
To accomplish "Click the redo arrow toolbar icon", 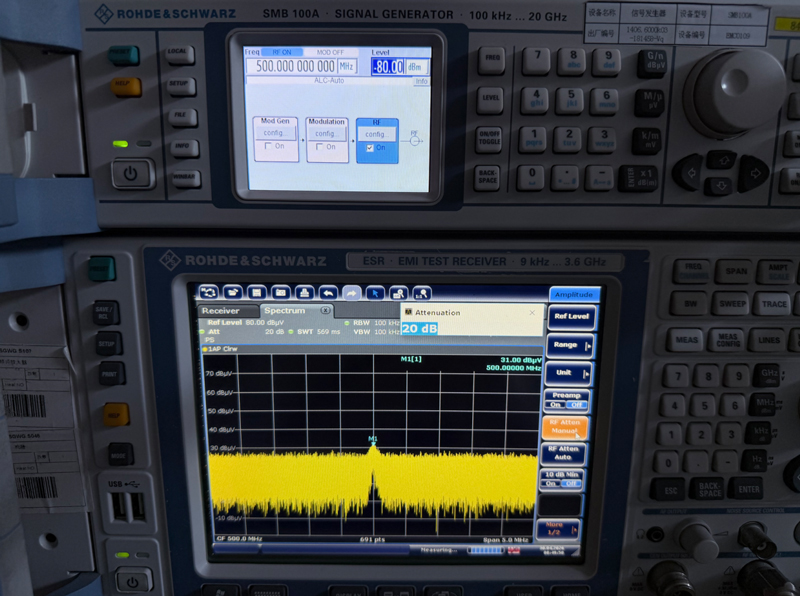I will (x=352, y=293).
